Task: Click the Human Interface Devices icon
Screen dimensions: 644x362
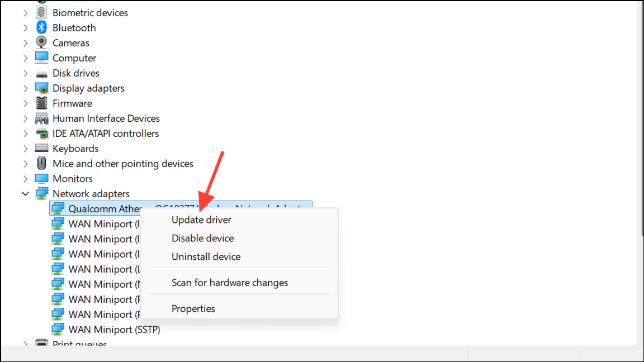Action: click(41, 118)
